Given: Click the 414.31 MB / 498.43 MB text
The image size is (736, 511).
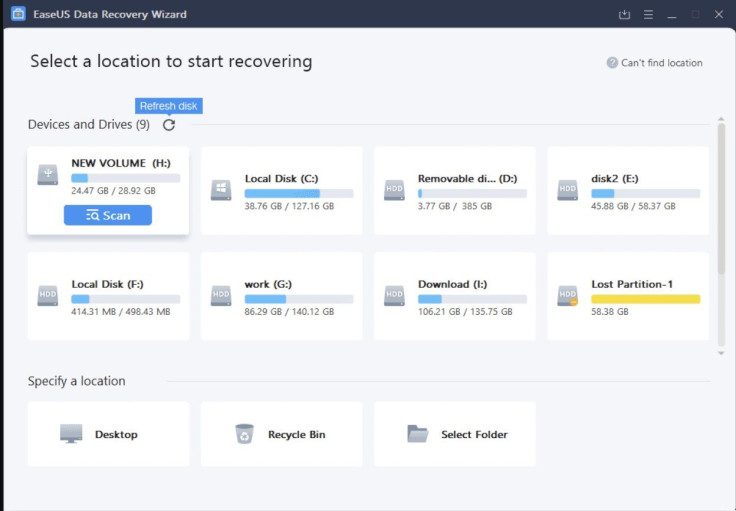Looking at the screenshot, I should [x=121, y=312].
